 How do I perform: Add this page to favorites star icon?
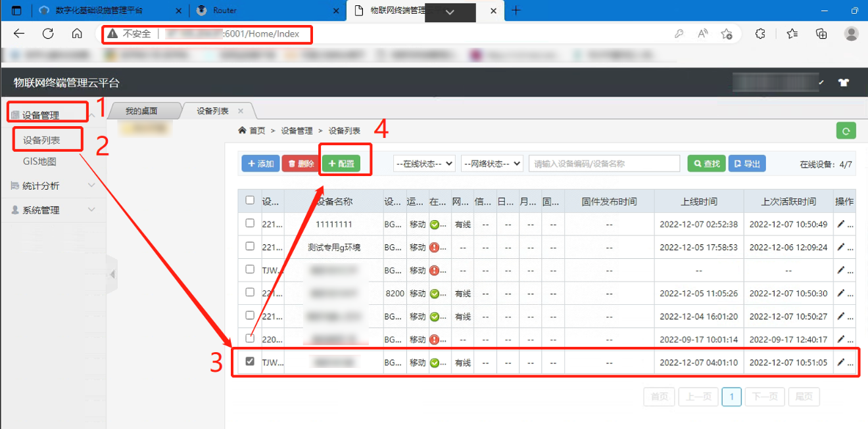pyautogui.click(x=727, y=34)
